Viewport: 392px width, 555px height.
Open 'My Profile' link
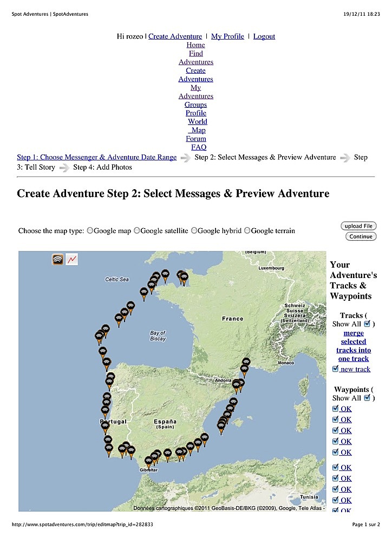(227, 36)
